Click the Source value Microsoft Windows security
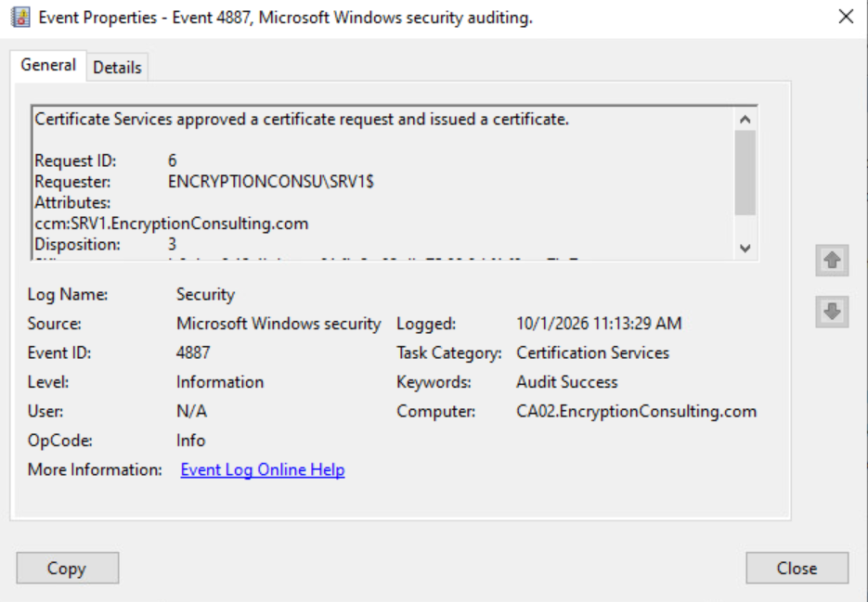868x602 pixels. point(279,324)
